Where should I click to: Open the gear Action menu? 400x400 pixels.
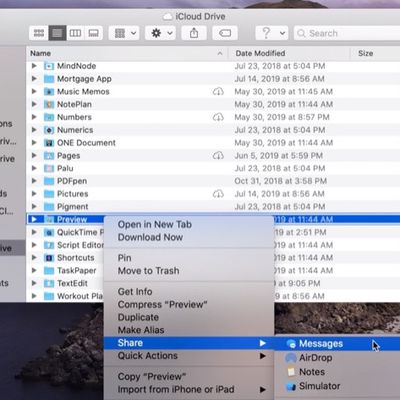tap(160, 33)
